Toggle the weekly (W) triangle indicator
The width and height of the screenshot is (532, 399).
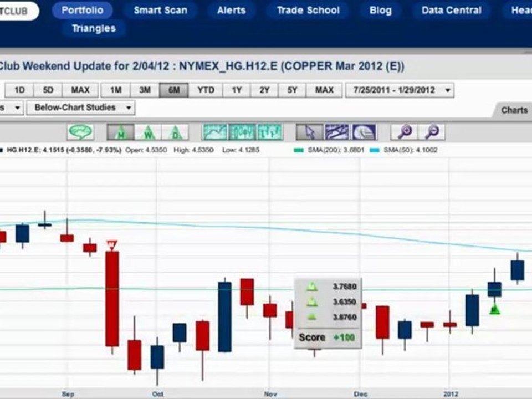click(x=148, y=132)
